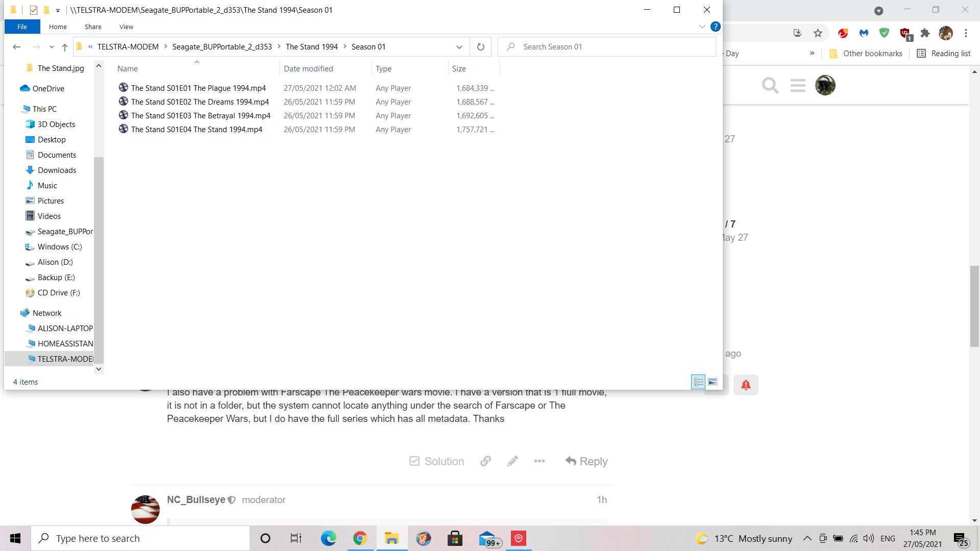This screenshot has width=980, height=551.
Task: Open address bar history dropdown
Action: (x=459, y=47)
